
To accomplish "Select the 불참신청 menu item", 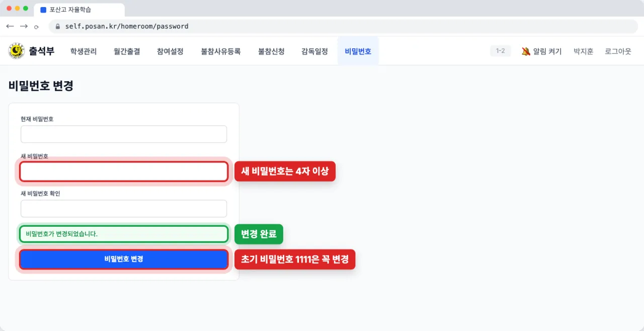I will pos(271,51).
